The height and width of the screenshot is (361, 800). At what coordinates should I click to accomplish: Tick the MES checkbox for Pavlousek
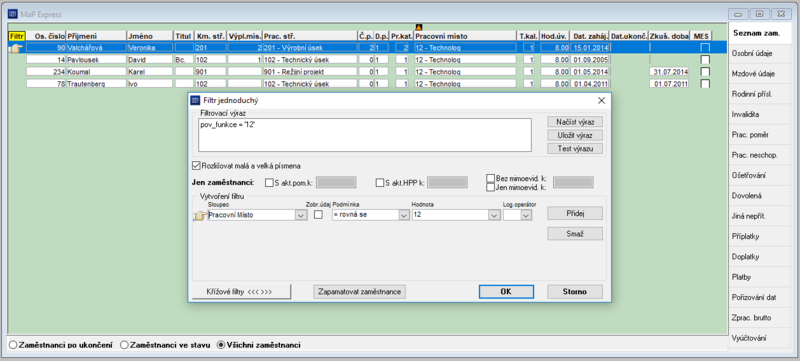[x=705, y=60]
